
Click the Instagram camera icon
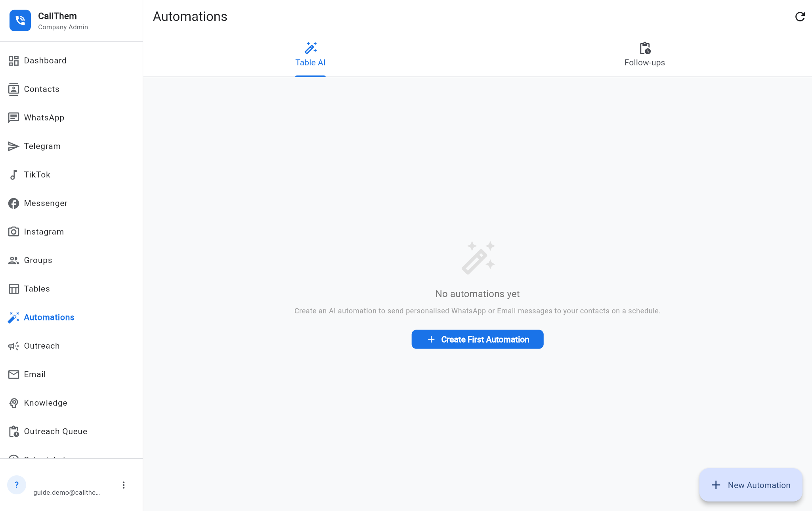pyautogui.click(x=13, y=232)
